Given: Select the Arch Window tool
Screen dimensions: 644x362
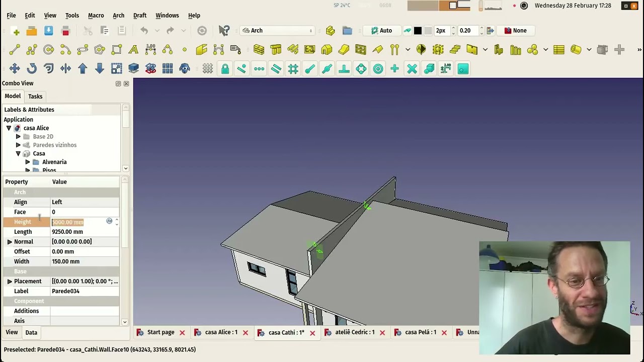Looking at the screenshot, I should (360, 49).
